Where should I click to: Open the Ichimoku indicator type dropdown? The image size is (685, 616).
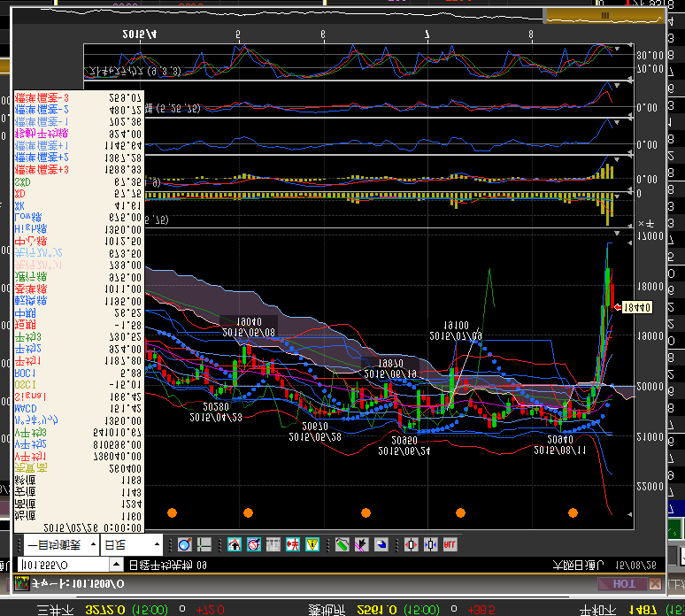pyautogui.click(x=91, y=544)
